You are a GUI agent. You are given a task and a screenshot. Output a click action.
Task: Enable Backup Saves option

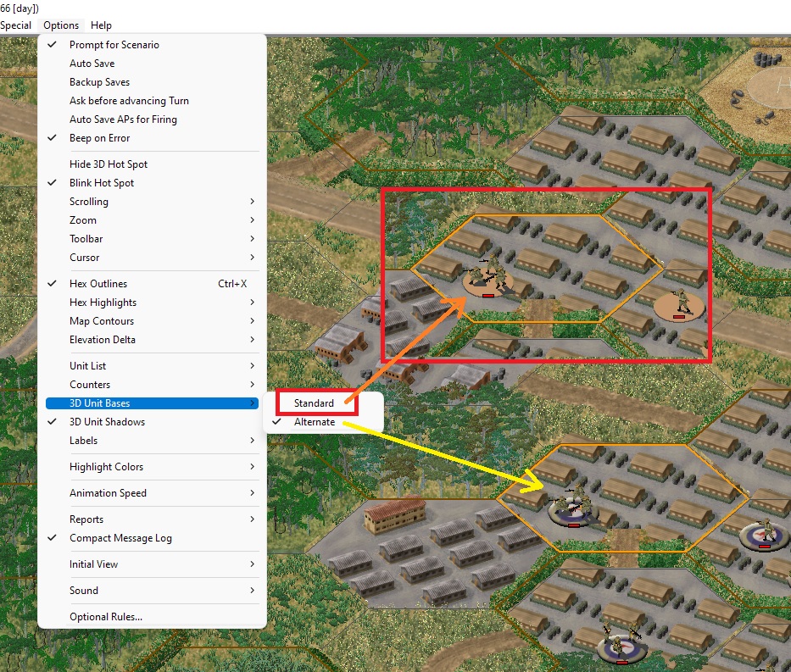(152, 82)
